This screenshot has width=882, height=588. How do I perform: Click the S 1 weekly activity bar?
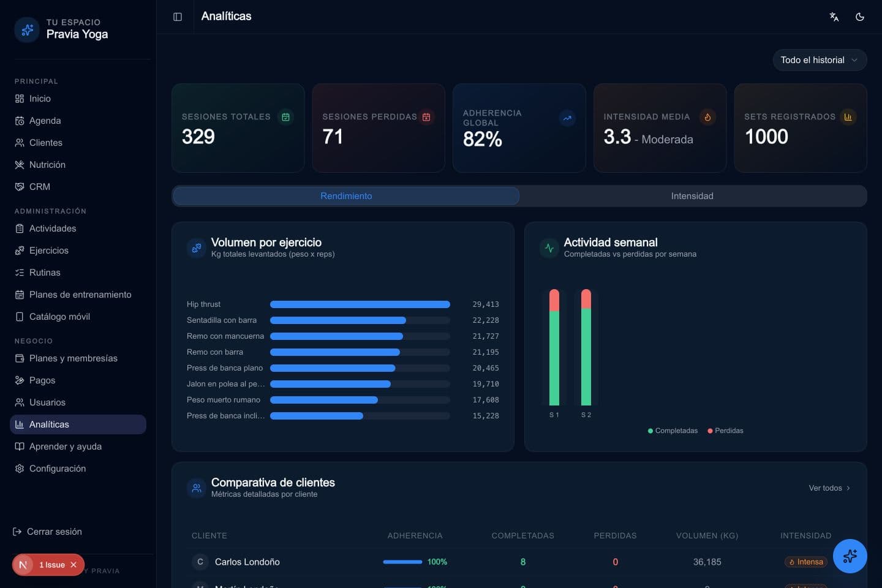pos(554,347)
